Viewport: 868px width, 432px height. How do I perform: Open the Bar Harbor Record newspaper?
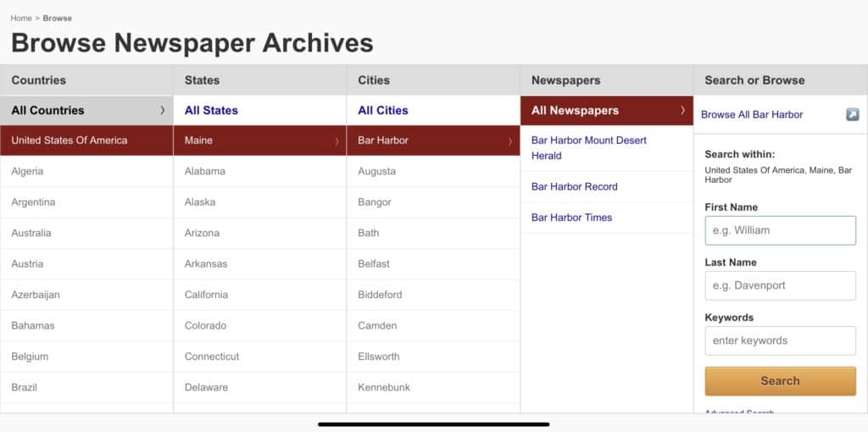[574, 186]
